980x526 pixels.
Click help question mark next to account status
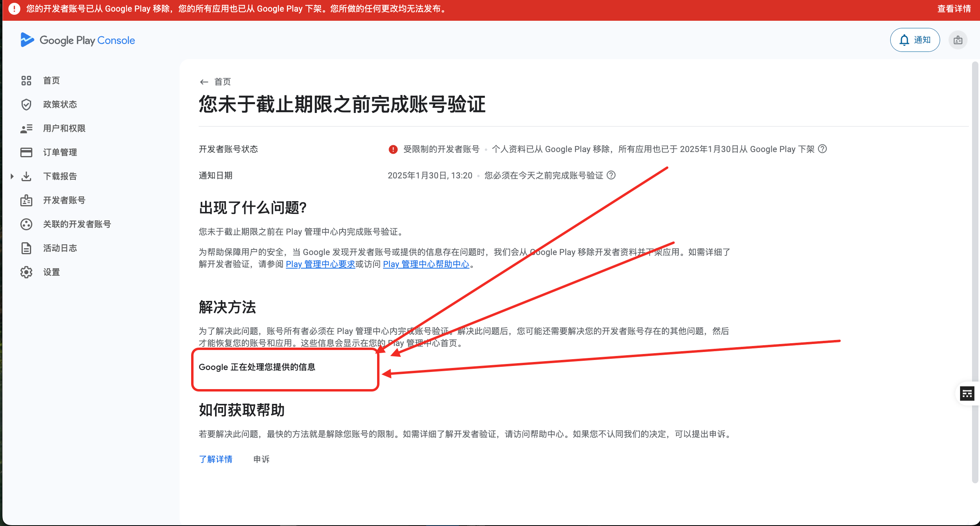click(822, 149)
